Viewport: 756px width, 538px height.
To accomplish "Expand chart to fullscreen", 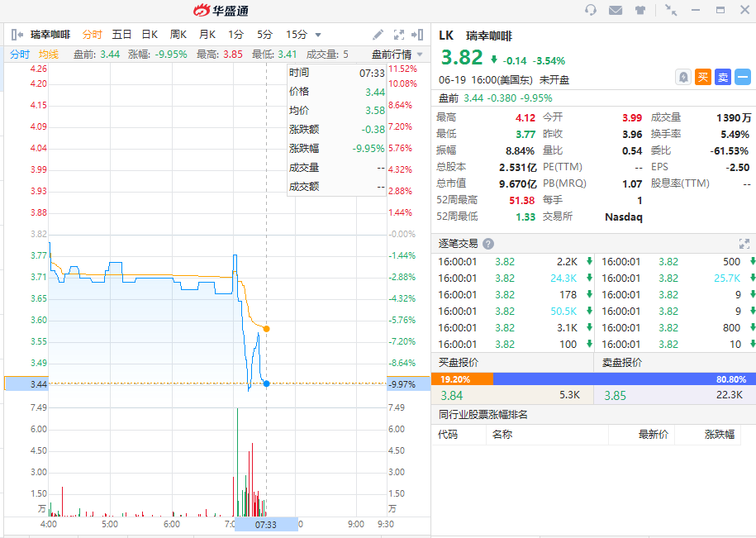I will click(399, 35).
